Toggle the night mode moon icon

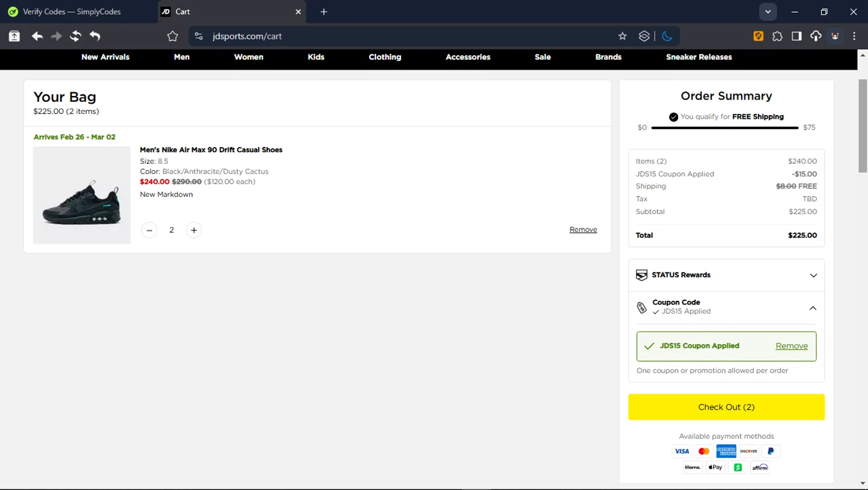click(x=667, y=36)
